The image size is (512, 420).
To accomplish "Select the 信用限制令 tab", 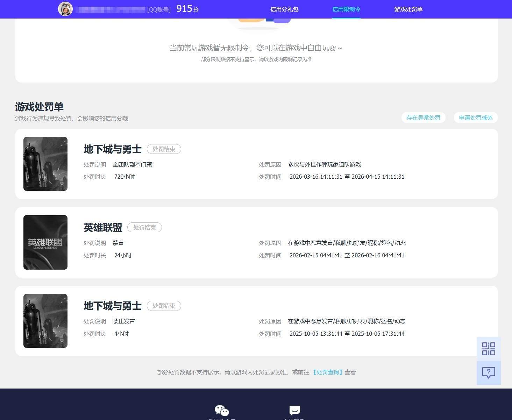I will tap(346, 9).
